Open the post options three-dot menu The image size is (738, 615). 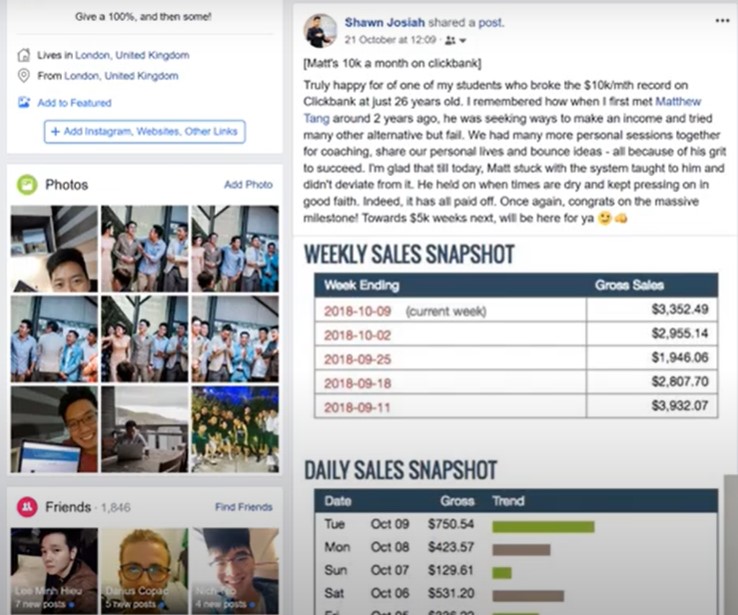722,21
